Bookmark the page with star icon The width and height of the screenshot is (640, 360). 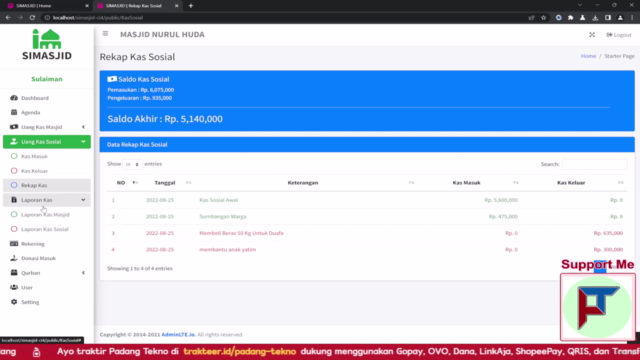pos(543,18)
